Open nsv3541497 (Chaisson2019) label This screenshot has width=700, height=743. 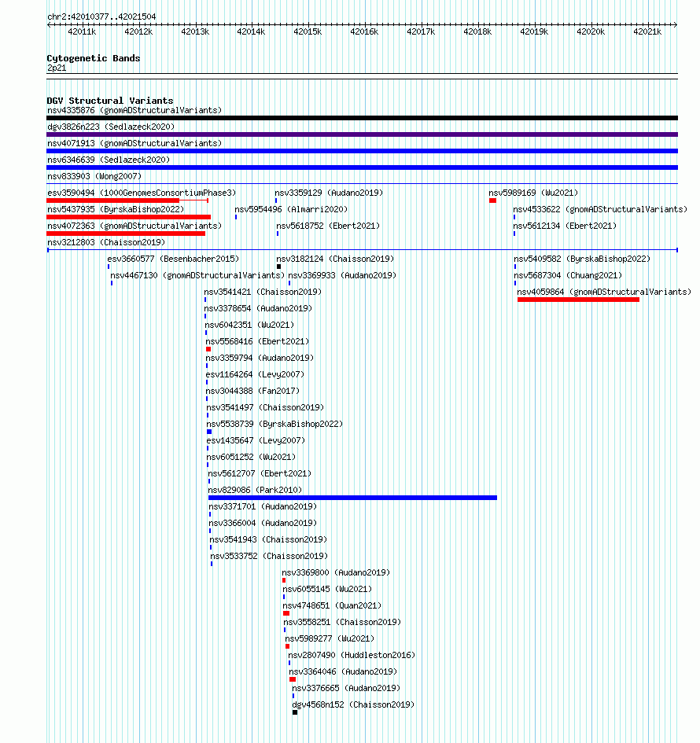point(265,407)
